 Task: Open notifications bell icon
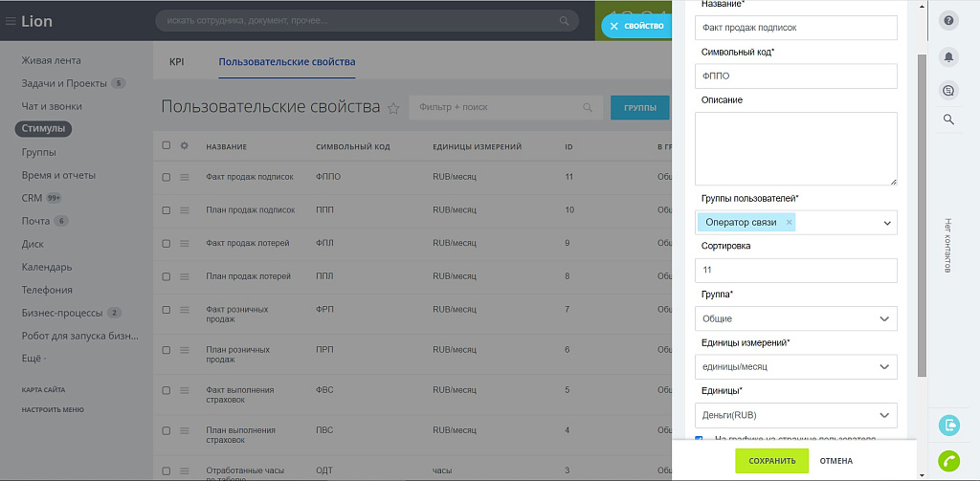click(x=948, y=57)
